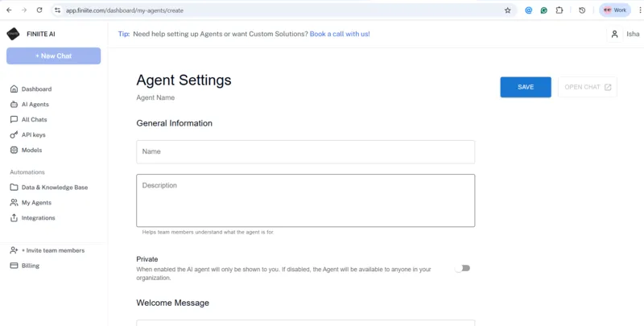The width and height of the screenshot is (644, 326).
Task: Click the Dashboard home icon
Action: (x=14, y=89)
